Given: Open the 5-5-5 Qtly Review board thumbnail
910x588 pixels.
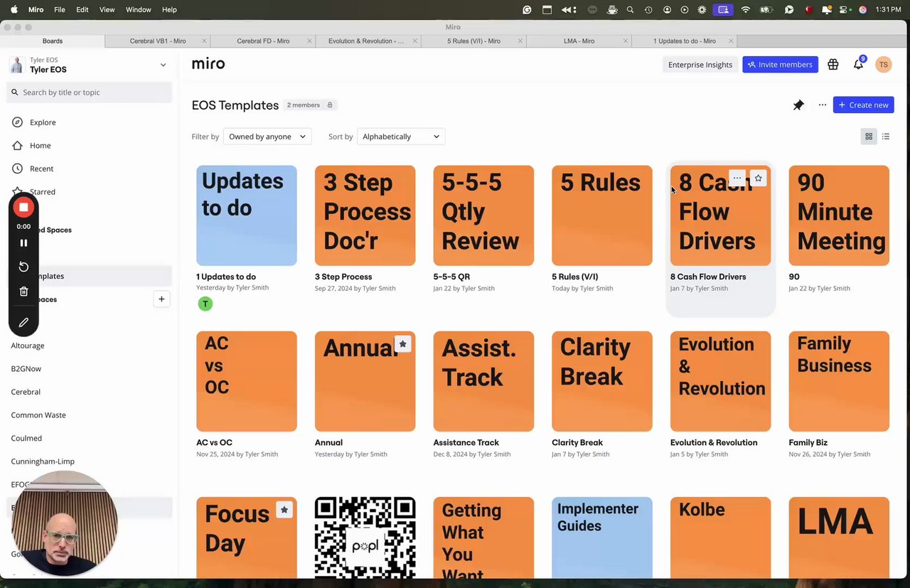Looking at the screenshot, I should coord(483,215).
